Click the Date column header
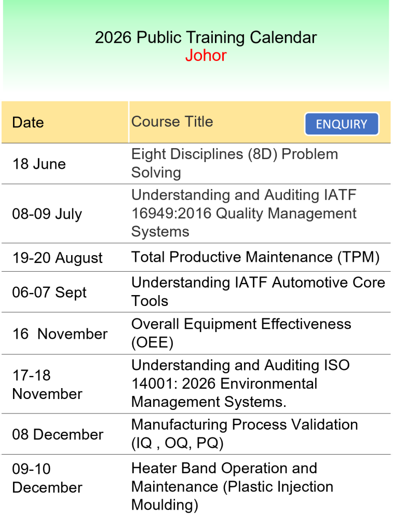The height and width of the screenshot is (532, 393). [x=28, y=123]
